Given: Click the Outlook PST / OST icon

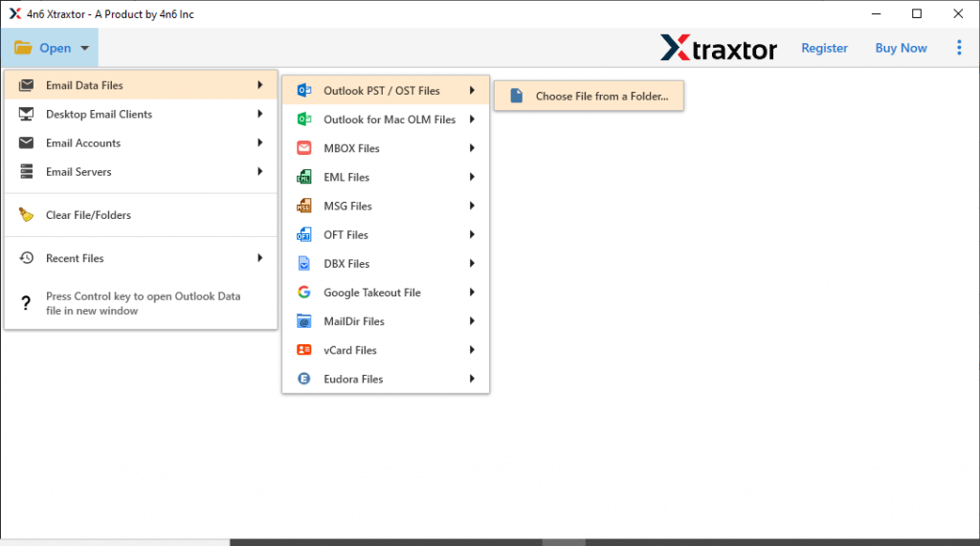Looking at the screenshot, I should 303,91.
